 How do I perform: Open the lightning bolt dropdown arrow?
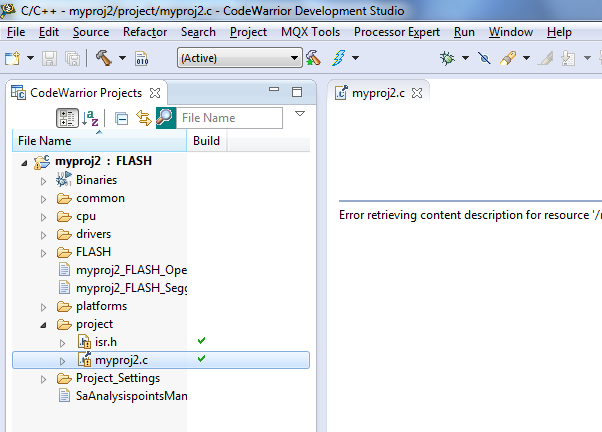[356, 58]
